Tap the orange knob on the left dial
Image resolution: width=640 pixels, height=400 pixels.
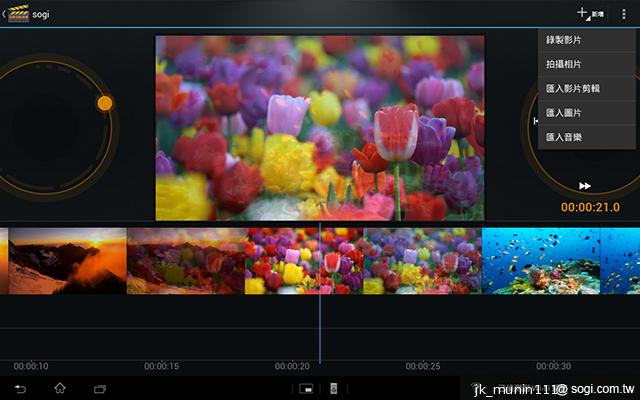tap(104, 103)
